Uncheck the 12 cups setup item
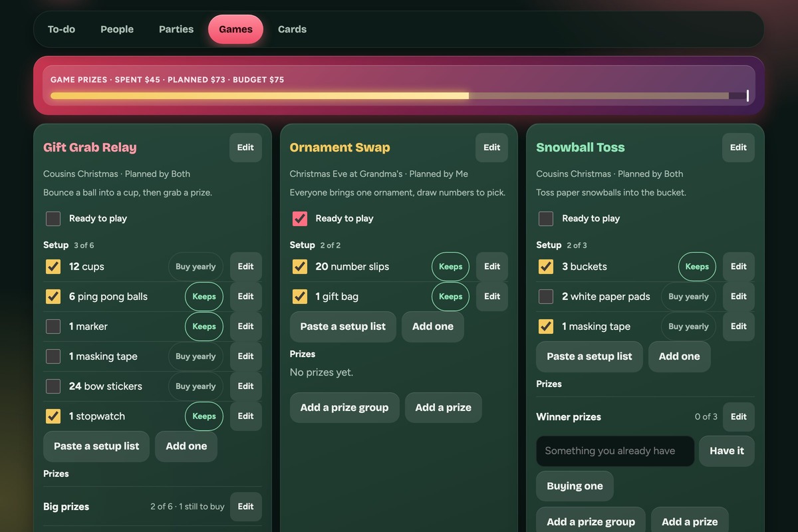The height and width of the screenshot is (532, 798). click(53, 267)
